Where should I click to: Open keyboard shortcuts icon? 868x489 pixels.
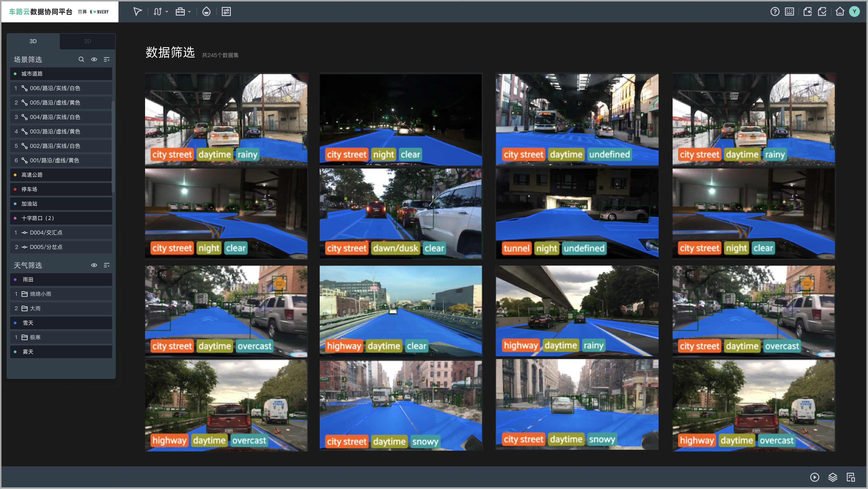pyautogui.click(x=789, y=12)
